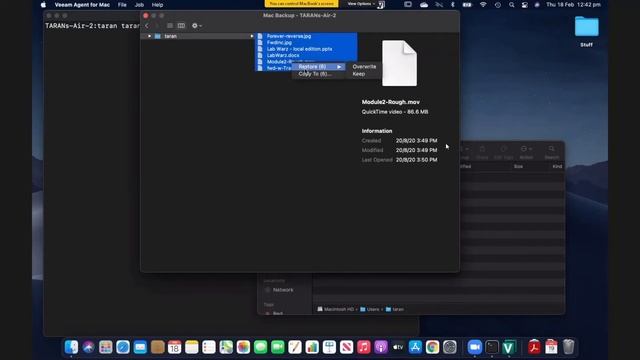This screenshot has width=640, height=360.
Task: Open the gear action dropdown in Mac Backup toolbar
Action: (196, 26)
